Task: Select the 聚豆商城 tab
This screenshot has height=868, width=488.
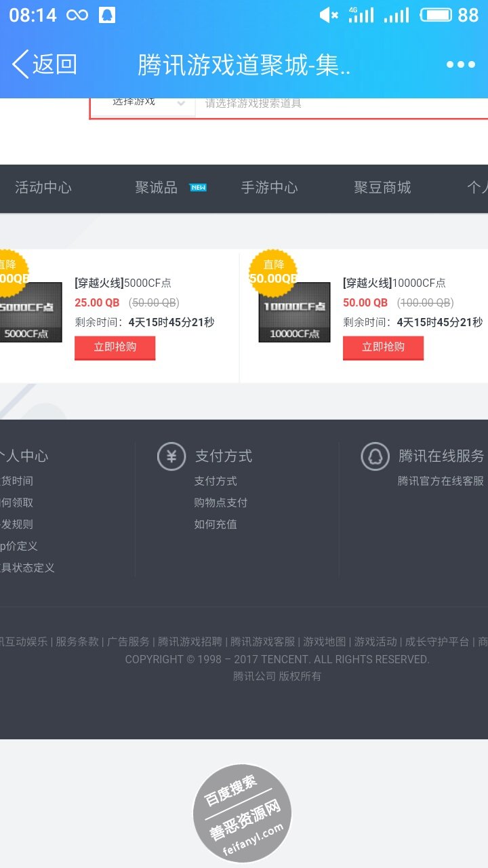Action: pos(382,188)
